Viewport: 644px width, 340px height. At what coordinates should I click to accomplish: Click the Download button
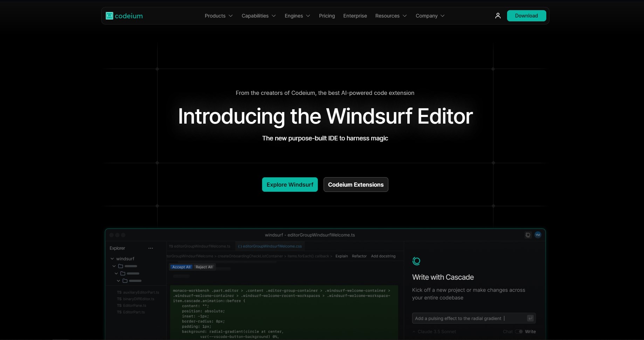coord(526,16)
